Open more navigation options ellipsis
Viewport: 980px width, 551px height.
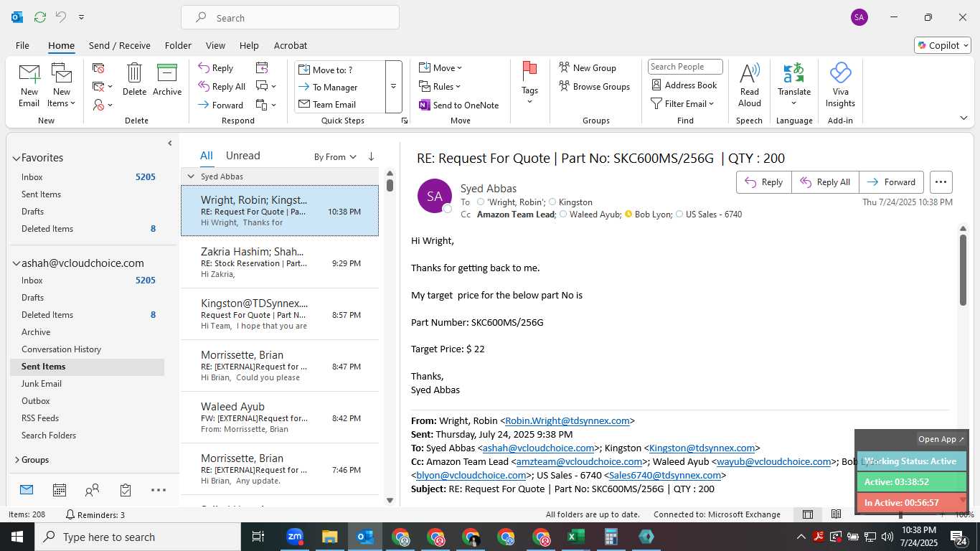coord(159,490)
